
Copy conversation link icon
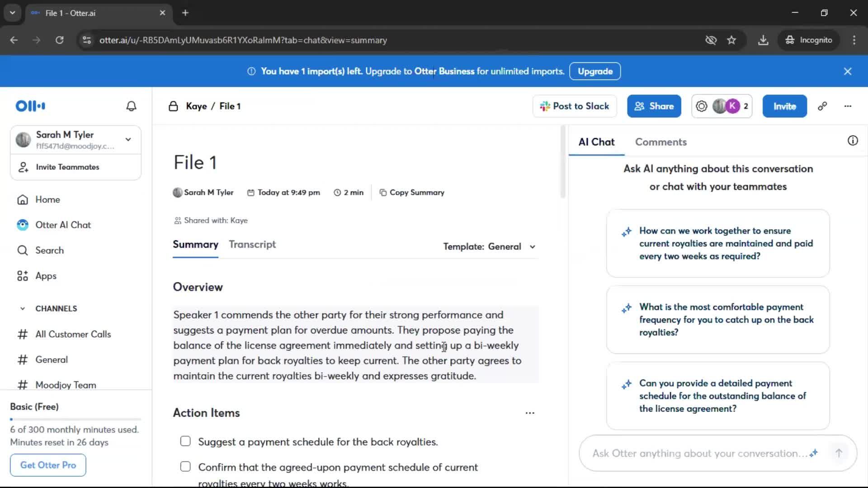pos(822,106)
